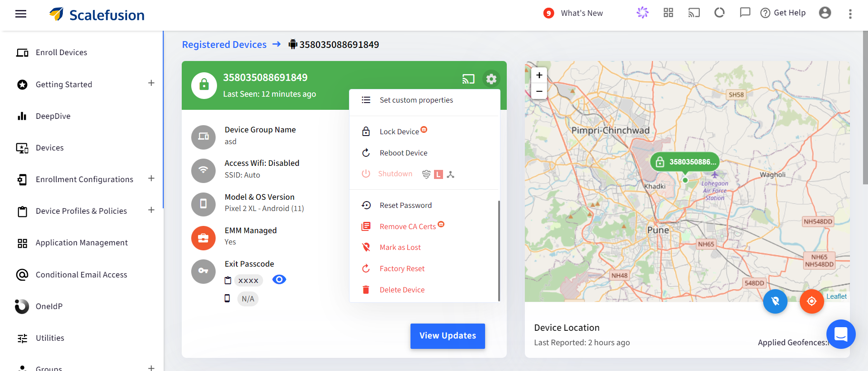This screenshot has width=868, height=371.
Task: Reveal the exit passcode with eye icon
Action: pos(279,279)
